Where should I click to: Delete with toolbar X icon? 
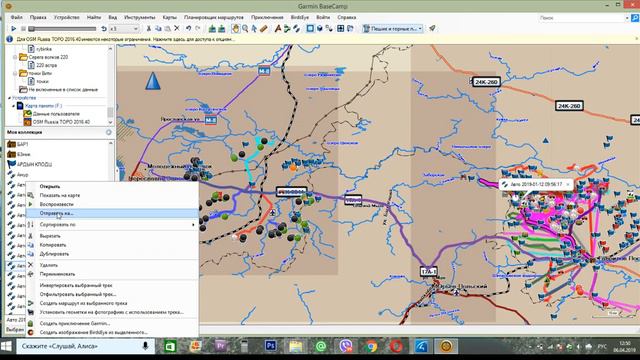(x=177, y=29)
